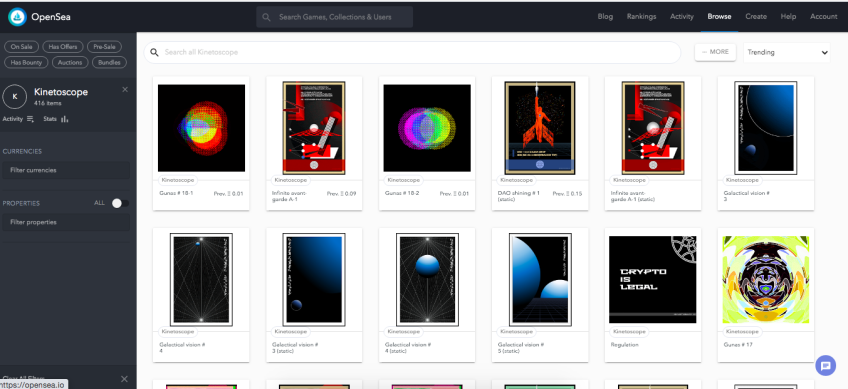Toggle the Bundles filter chip
848x389 pixels.
109,63
